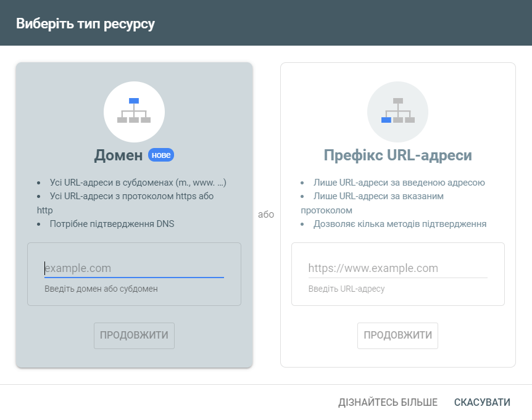Click the 'або' separator text
The image size is (532, 420).
(x=266, y=214)
